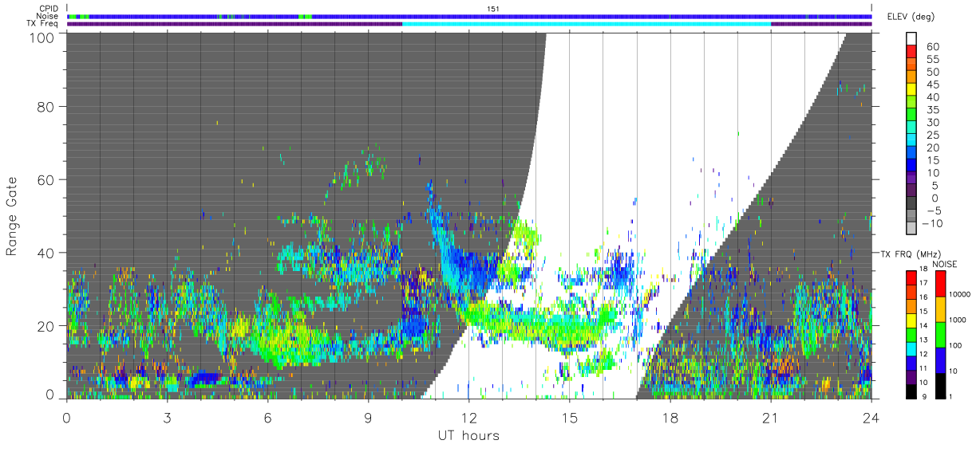The width and height of the screenshot is (980, 452).
Task: Click the '151' CPID value above the plot
Action: click(x=494, y=9)
